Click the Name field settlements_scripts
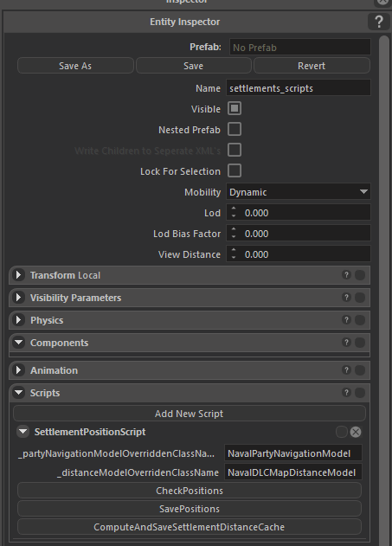 [299, 88]
